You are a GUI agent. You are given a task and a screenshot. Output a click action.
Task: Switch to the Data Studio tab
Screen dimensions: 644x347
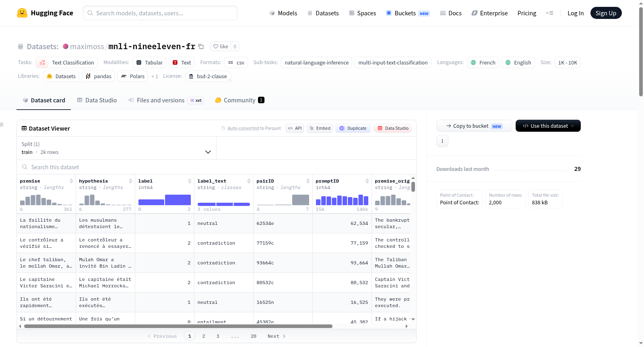click(97, 100)
